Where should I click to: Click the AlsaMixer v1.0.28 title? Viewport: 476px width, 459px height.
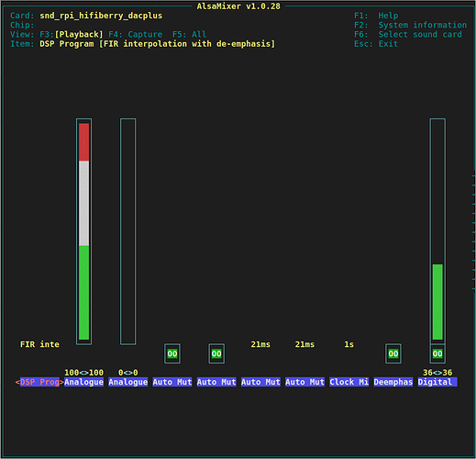point(238,6)
